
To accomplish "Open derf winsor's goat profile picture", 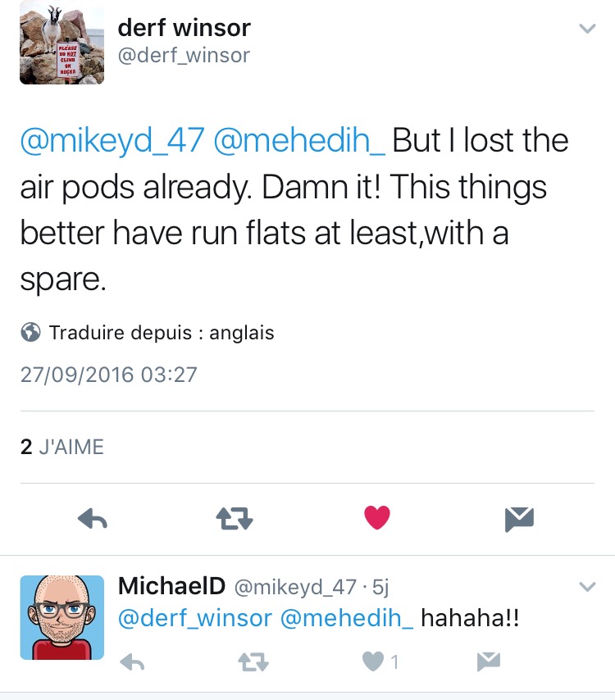I will point(62,43).
